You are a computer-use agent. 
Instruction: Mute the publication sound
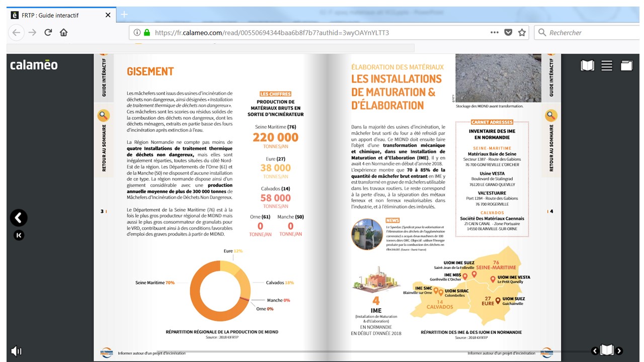coord(16,351)
